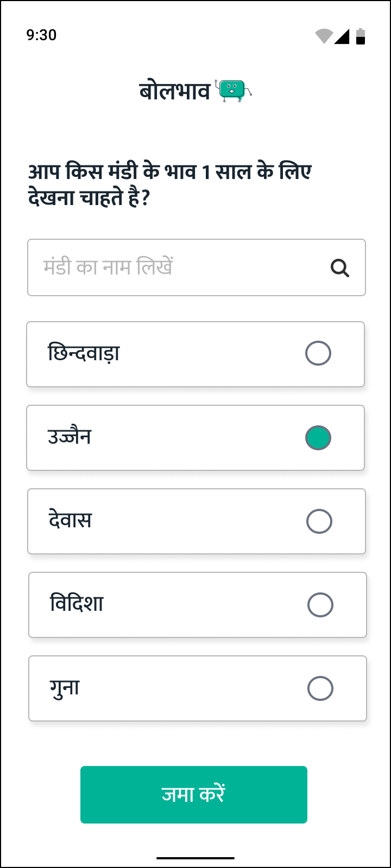Tap the Wi-Fi status icon

[324, 36]
